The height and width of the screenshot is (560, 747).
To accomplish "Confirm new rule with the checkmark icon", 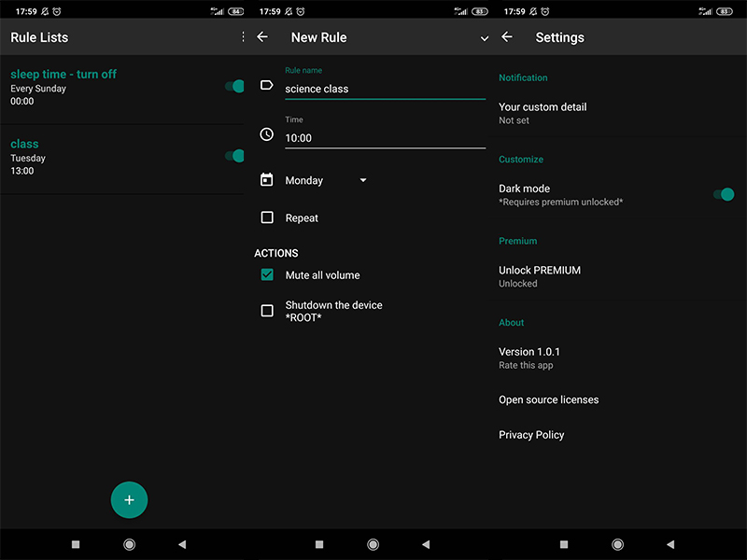I will tap(484, 38).
